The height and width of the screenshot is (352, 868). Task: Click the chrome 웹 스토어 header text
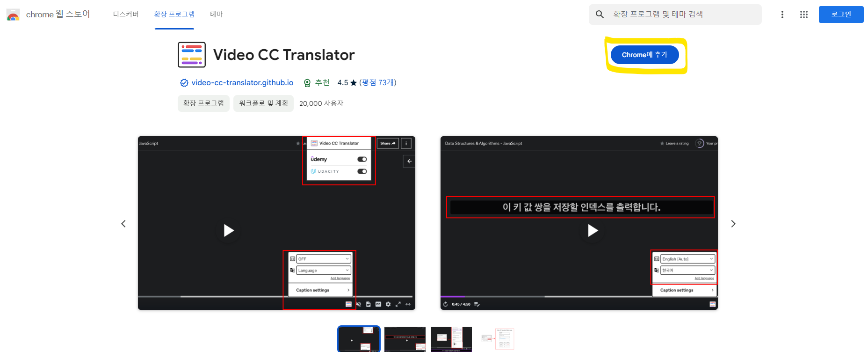[x=58, y=14]
